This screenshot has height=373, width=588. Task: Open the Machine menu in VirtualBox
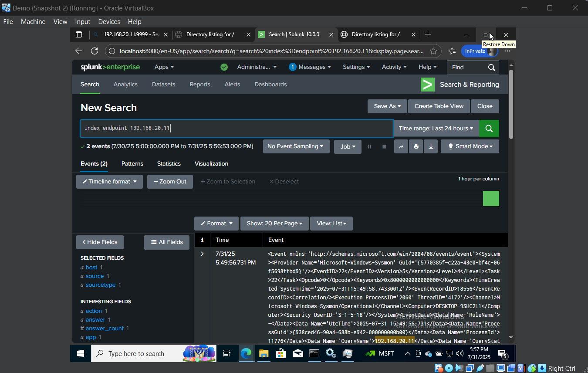[x=33, y=21]
